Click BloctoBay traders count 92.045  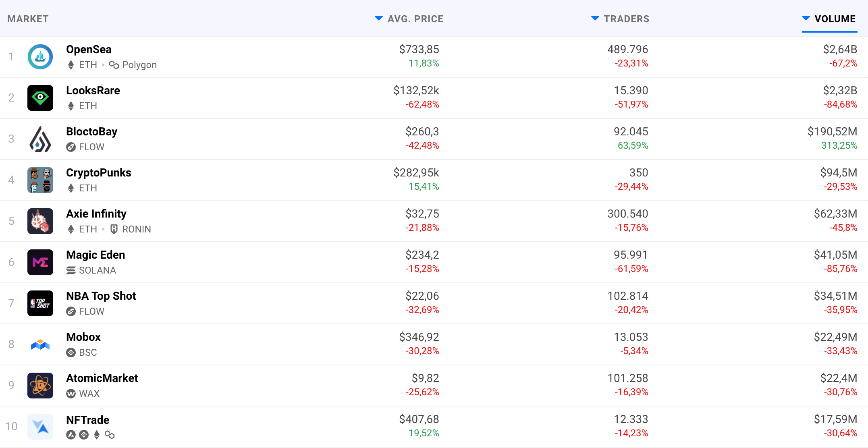click(x=631, y=132)
